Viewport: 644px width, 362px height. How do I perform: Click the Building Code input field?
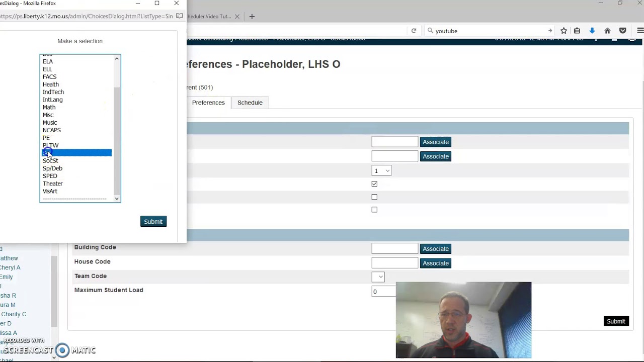(x=395, y=249)
